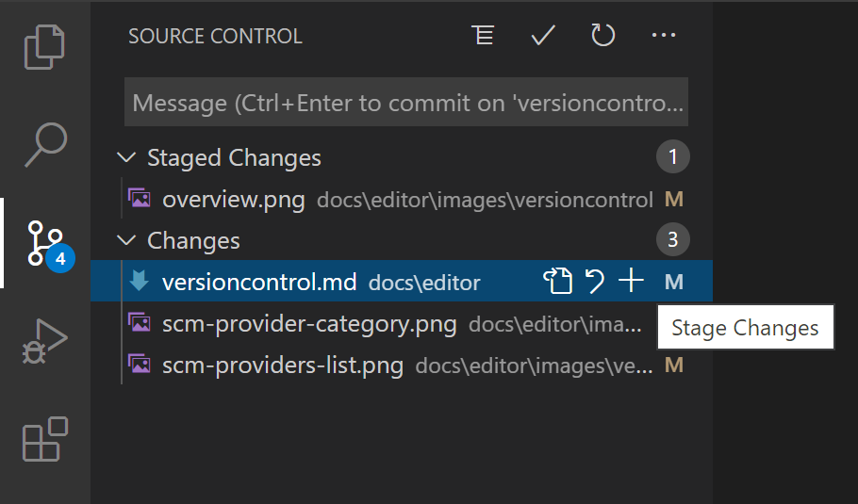
Task: Discard changes to versioncontrol.md
Action: pos(595,281)
